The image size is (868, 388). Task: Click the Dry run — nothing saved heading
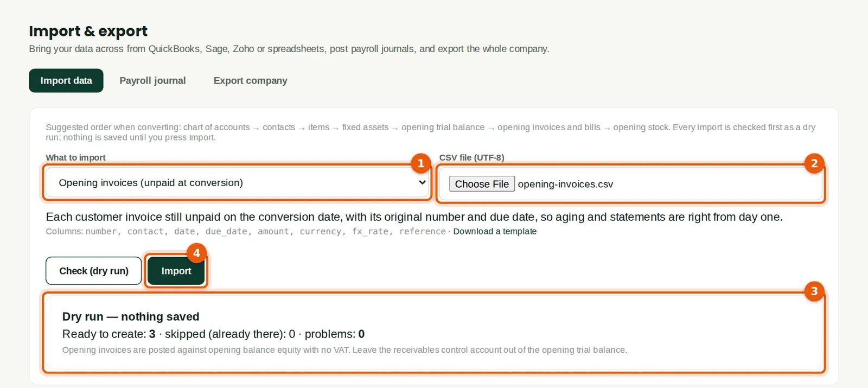(x=131, y=316)
